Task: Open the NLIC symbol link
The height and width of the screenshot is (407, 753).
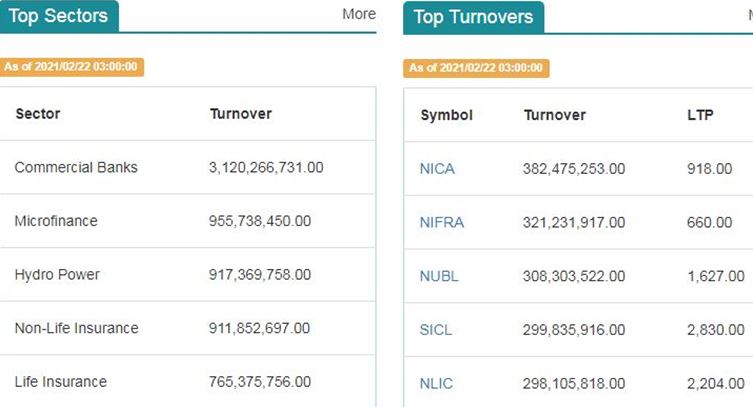Action: tap(436, 383)
